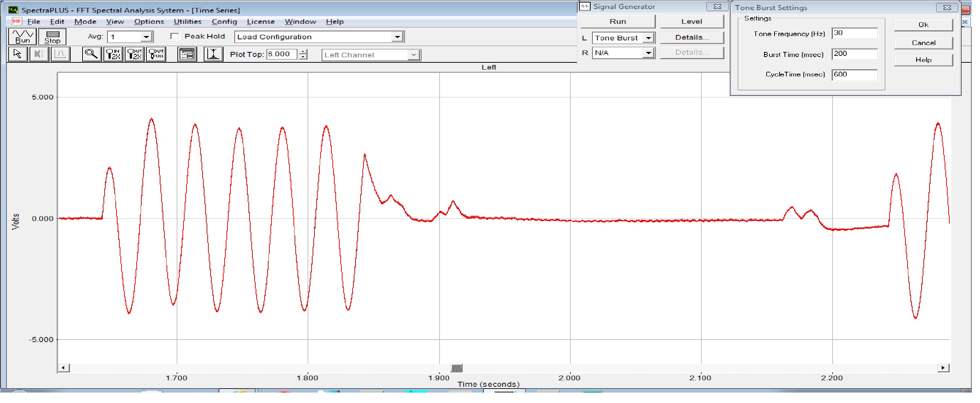This screenshot has height=403, width=980.
Task: Click the Zoom In 2X icon
Action: tap(113, 54)
